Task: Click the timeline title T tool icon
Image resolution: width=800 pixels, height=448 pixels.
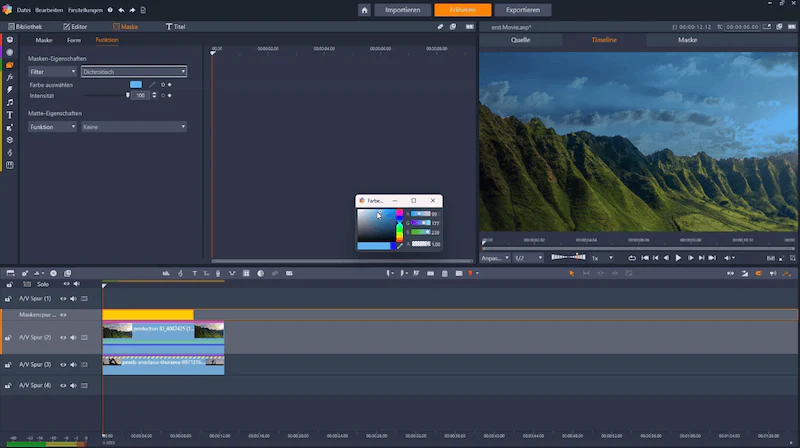Action: click(x=194, y=273)
